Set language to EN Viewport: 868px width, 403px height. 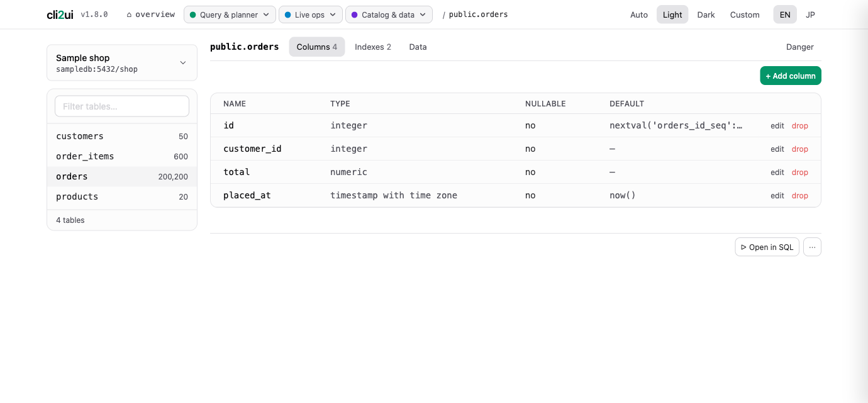tap(785, 14)
